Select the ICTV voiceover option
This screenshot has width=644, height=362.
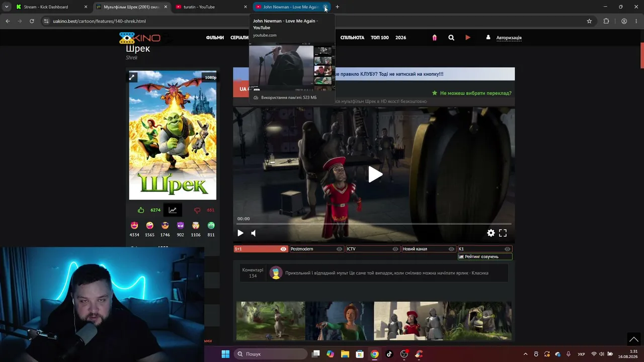click(x=373, y=249)
